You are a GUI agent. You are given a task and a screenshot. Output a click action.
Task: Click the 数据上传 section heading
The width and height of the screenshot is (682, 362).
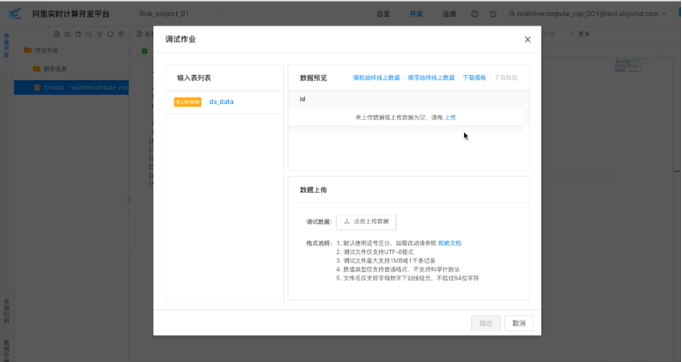pos(314,190)
